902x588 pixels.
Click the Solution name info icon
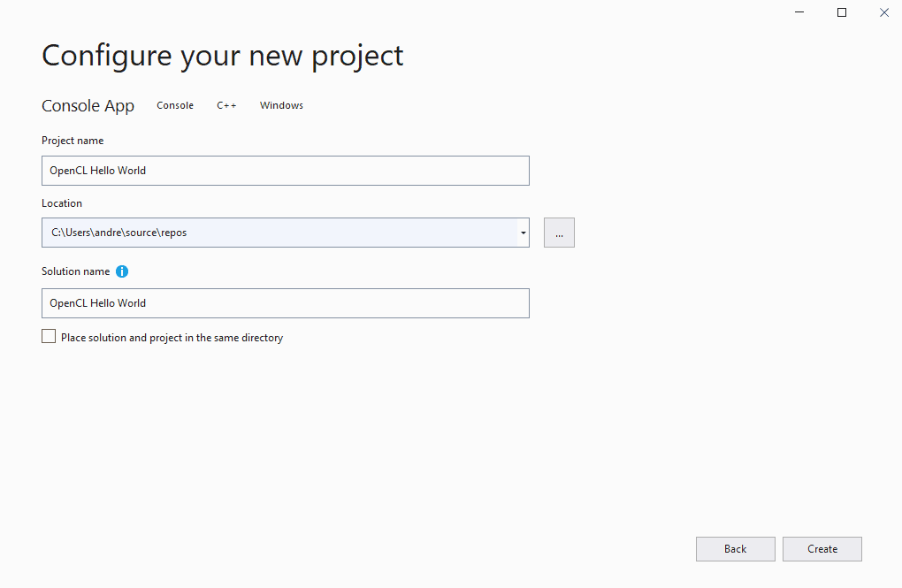[122, 271]
